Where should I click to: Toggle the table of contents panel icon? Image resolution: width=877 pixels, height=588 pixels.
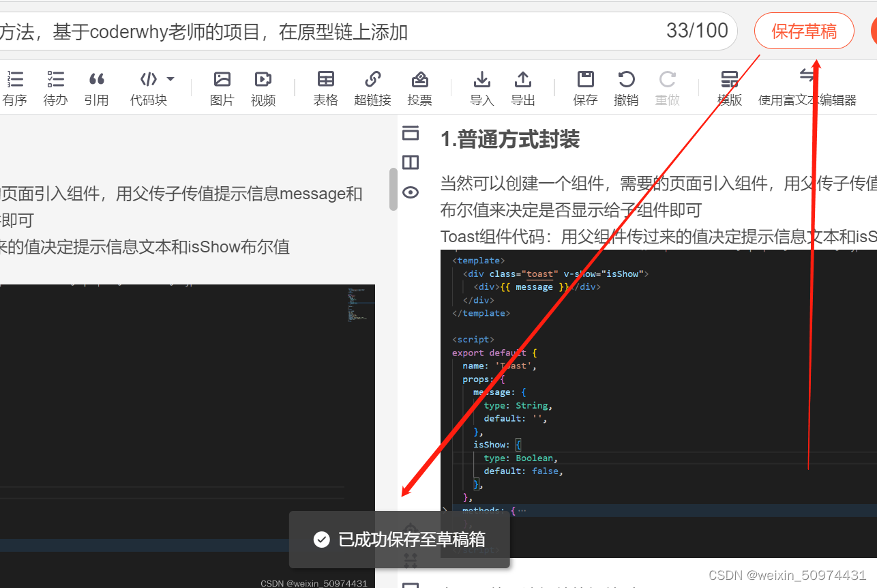coord(411,133)
